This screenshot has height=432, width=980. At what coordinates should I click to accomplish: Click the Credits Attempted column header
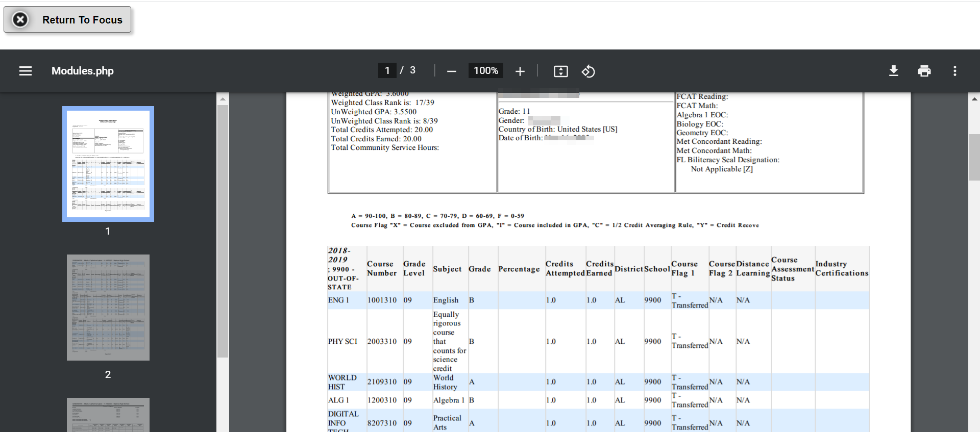click(x=565, y=268)
